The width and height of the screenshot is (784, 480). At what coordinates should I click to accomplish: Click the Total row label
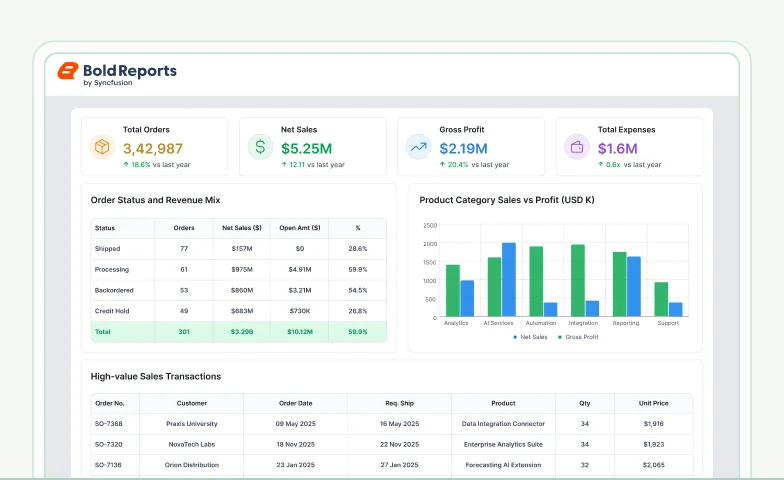tap(102, 332)
